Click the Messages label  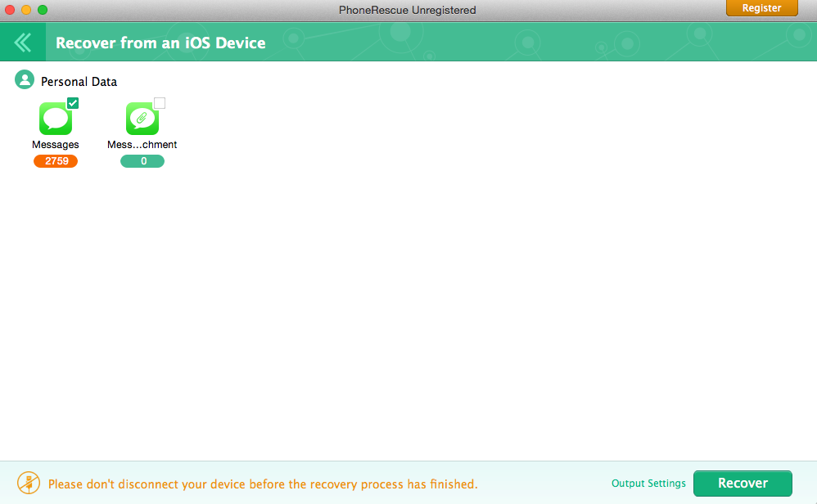click(55, 144)
